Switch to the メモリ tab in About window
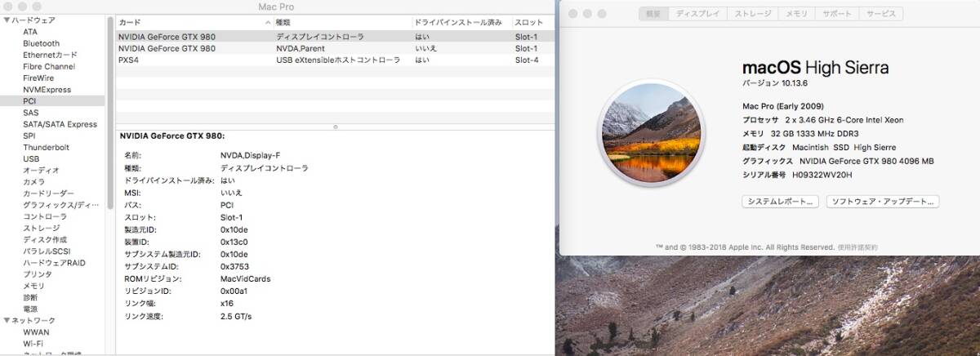The image size is (980, 356). (797, 14)
